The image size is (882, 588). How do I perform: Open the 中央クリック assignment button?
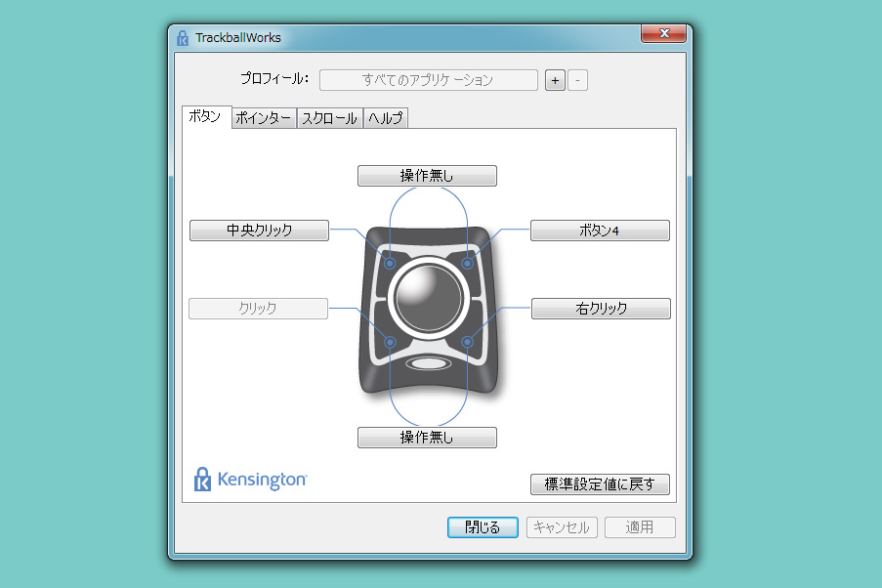[x=259, y=231]
